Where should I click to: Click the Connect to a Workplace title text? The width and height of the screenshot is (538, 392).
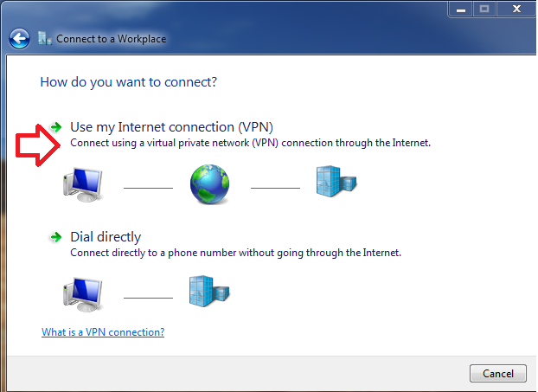[x=112, y=39]
